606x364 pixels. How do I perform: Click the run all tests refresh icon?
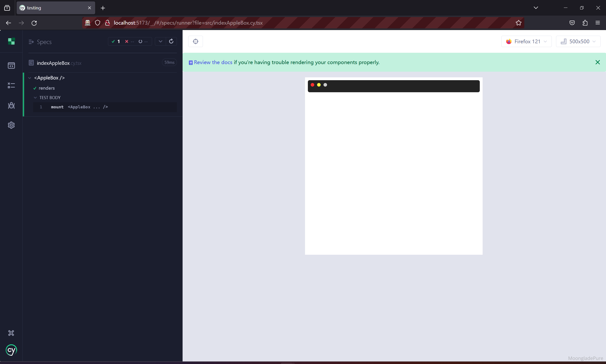point(171,41)
